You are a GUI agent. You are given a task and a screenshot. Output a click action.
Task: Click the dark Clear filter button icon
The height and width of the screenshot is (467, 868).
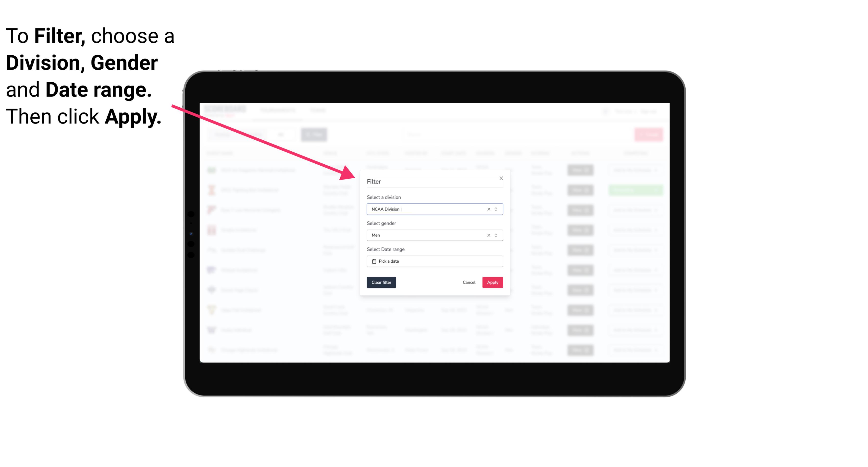pos(381,283)
